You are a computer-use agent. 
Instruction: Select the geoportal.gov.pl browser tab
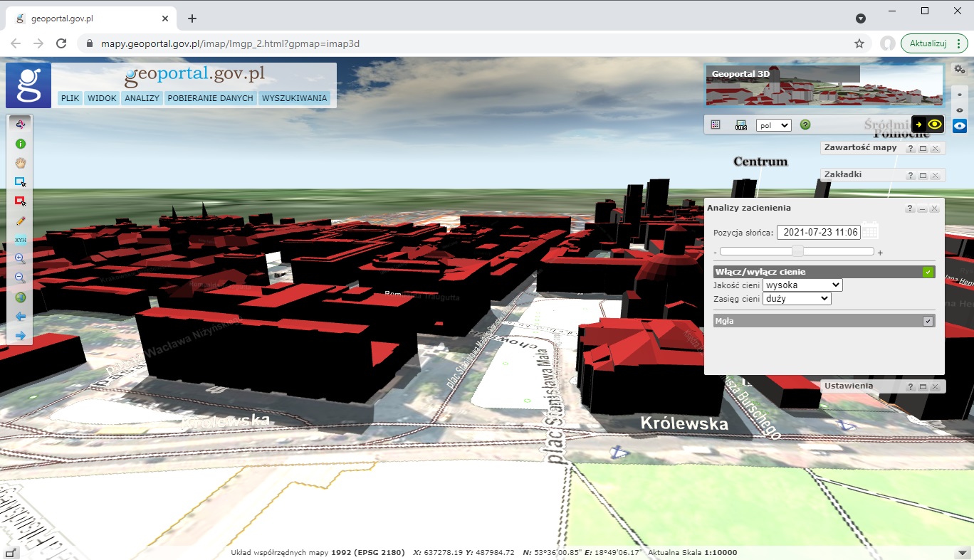tap(90, 19)
